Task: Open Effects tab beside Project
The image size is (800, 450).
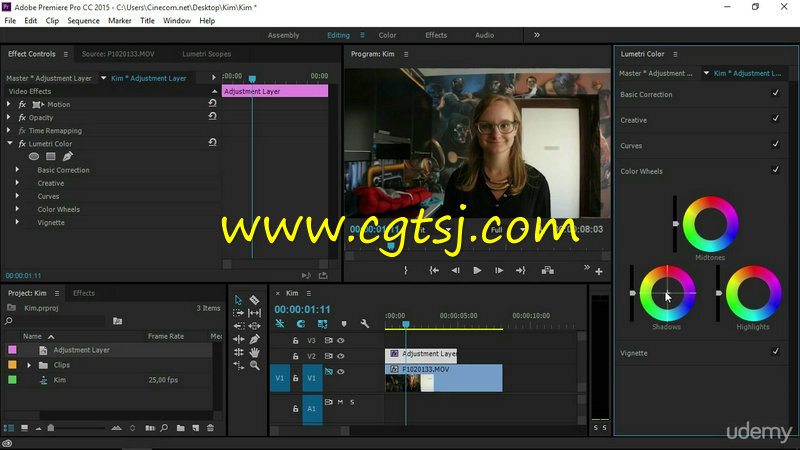Action: (x=84, y=293)
